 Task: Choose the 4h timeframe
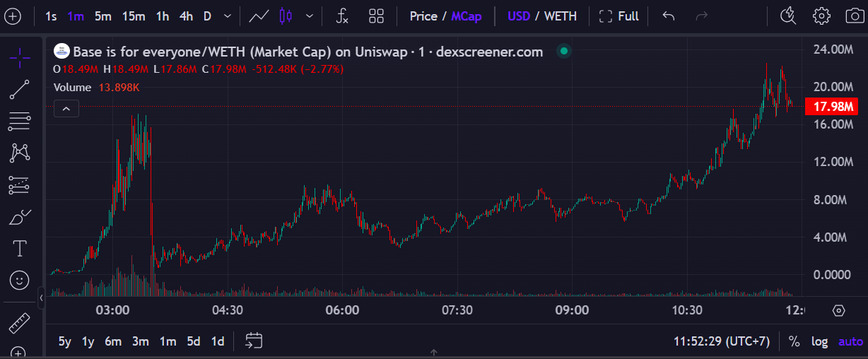[x=186, y=16]
